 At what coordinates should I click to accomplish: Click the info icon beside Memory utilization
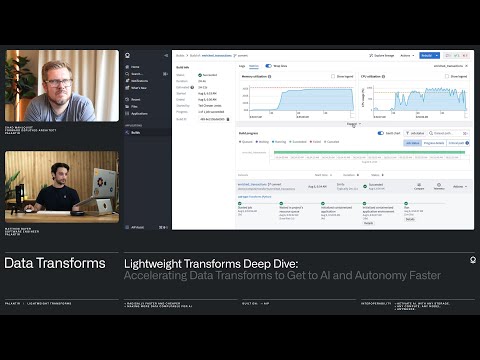[x=270, y=76]
